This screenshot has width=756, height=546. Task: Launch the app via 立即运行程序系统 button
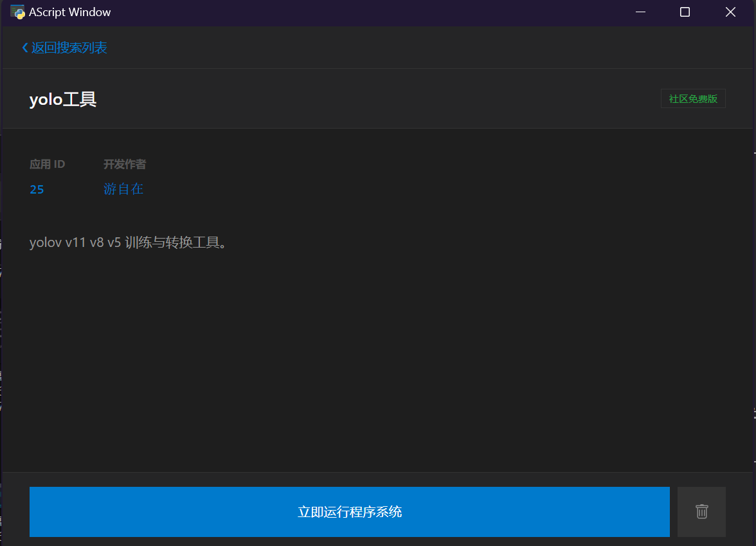click(349, 512)
